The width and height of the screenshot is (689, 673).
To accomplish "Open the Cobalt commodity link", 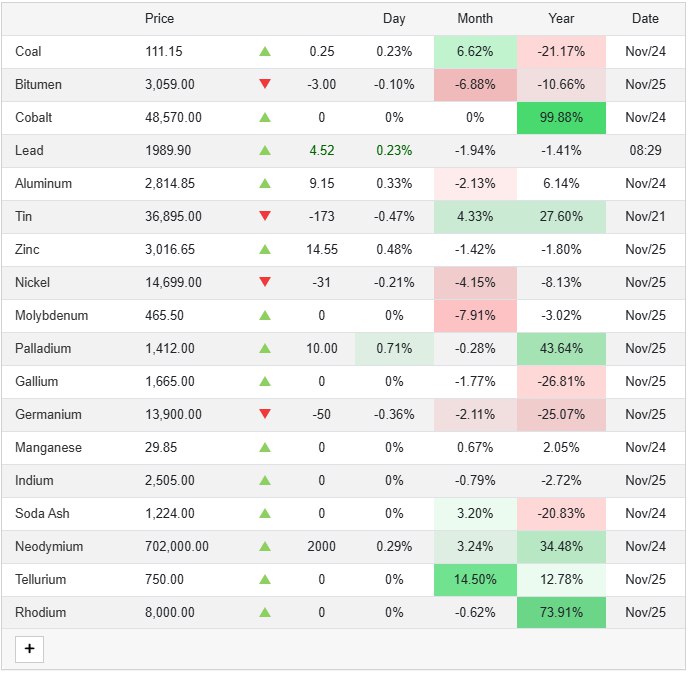I will coord(34,117).
